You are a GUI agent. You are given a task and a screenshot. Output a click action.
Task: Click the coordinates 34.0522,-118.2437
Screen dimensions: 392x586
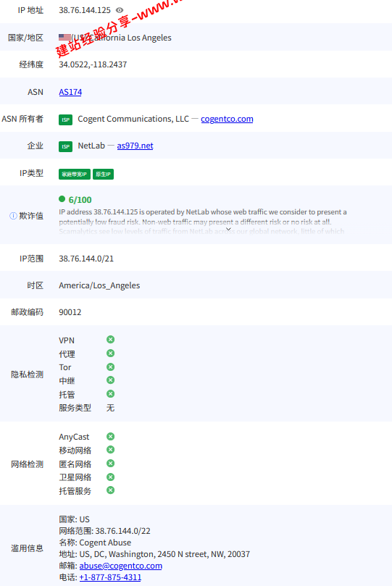point(93,64)
